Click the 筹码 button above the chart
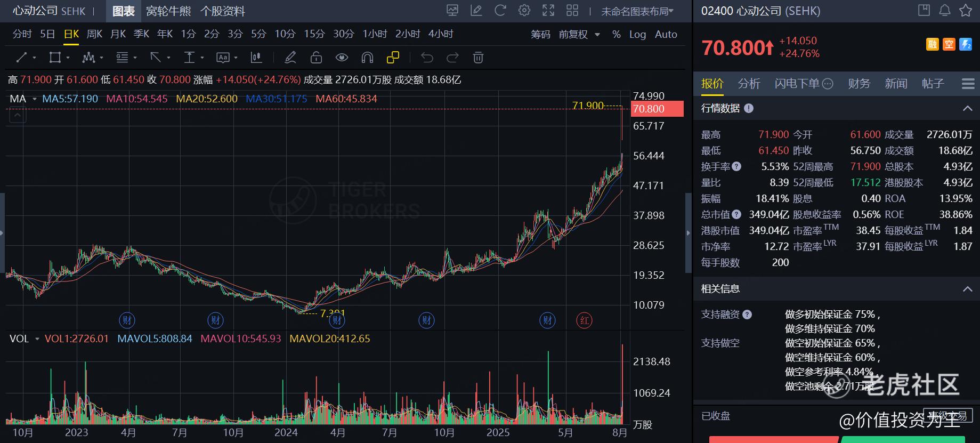 541,34
